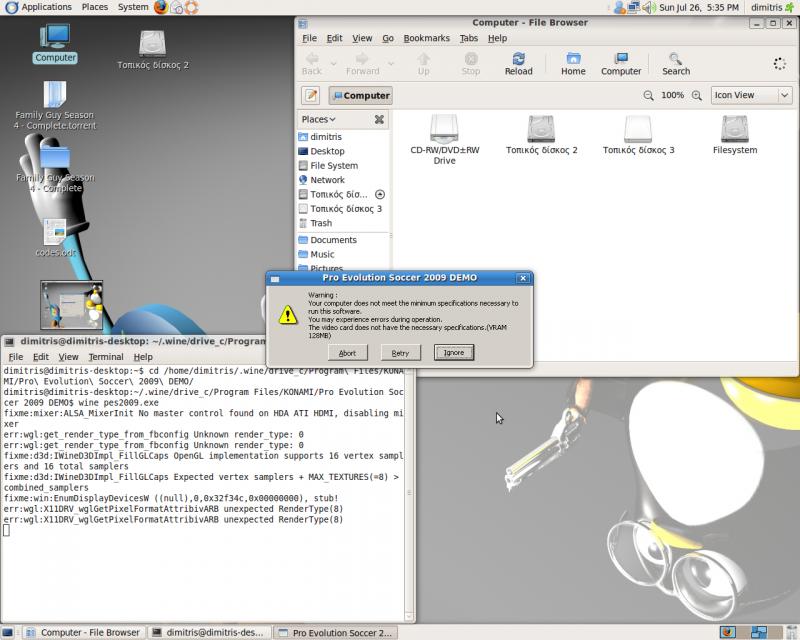Select Family Guy Season 4 Complete folder
Screen dimensions: 800x640
(55, 168)
